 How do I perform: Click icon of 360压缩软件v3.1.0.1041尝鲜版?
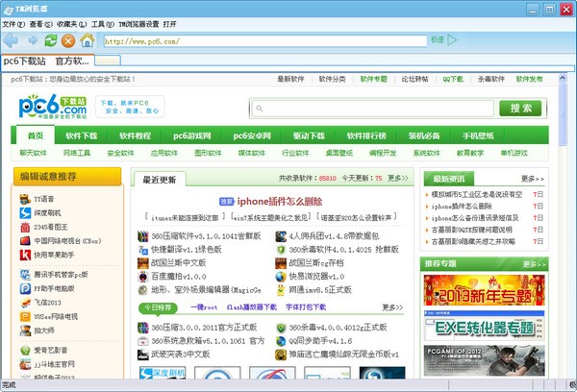[x=142, y=236]
